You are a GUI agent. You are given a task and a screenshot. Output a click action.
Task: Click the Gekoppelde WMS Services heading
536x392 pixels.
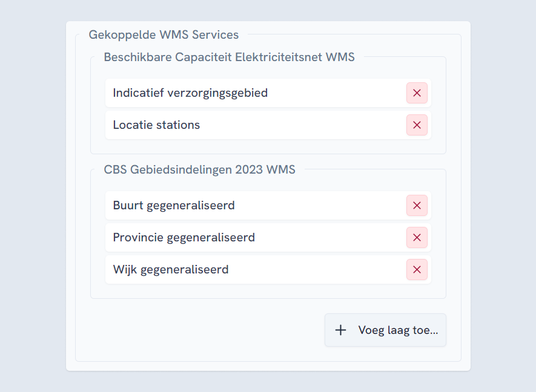164,34
